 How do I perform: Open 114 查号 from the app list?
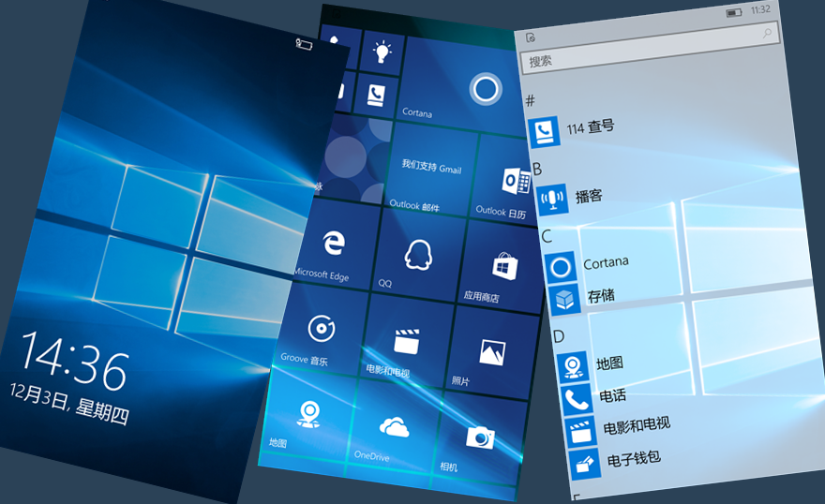coord(590,126)
